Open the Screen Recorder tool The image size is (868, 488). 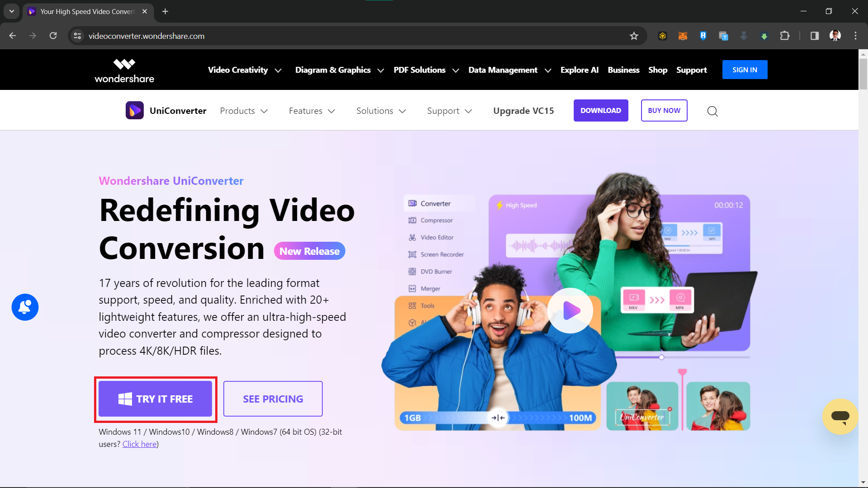(x=442, y=254)
